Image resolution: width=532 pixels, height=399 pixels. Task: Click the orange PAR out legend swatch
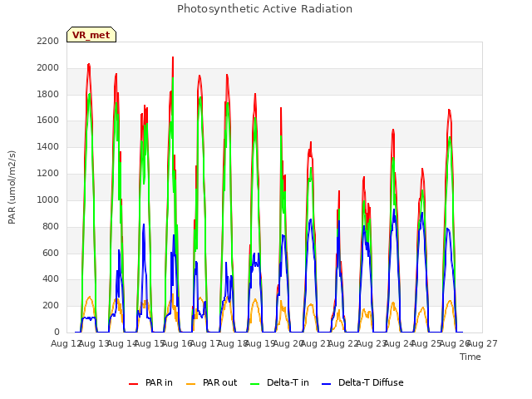tap(191, 384)
